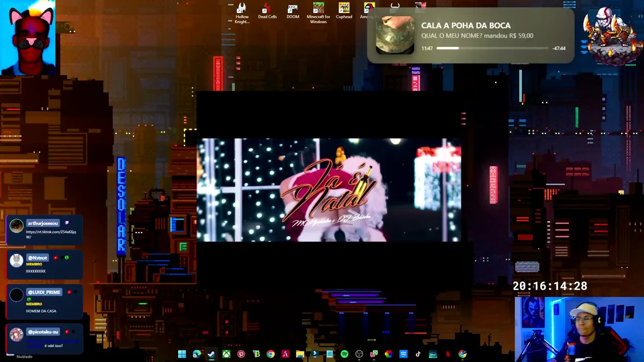The width and height of the screenshot is (644, 362).
Task: Open Spotify from the taskbar
Action: click(x=344, y=354)
